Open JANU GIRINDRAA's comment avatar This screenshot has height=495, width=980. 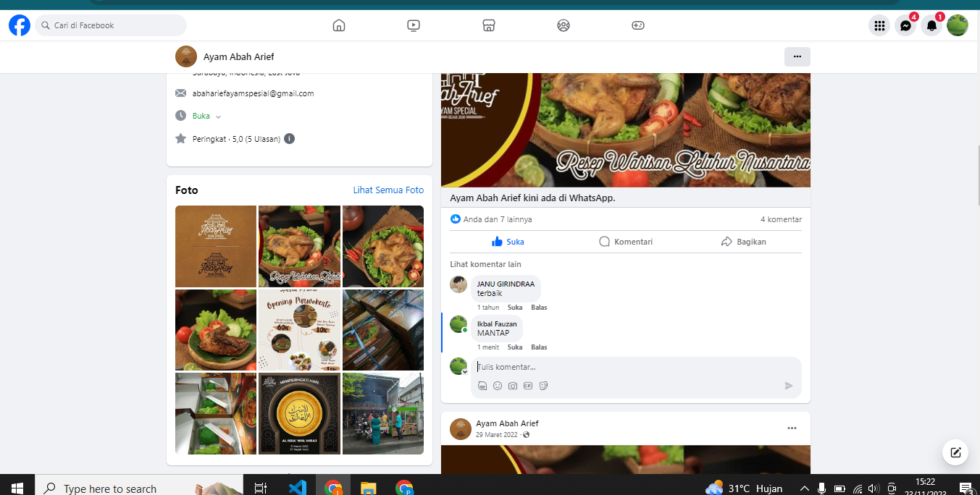tap(458, 284)
